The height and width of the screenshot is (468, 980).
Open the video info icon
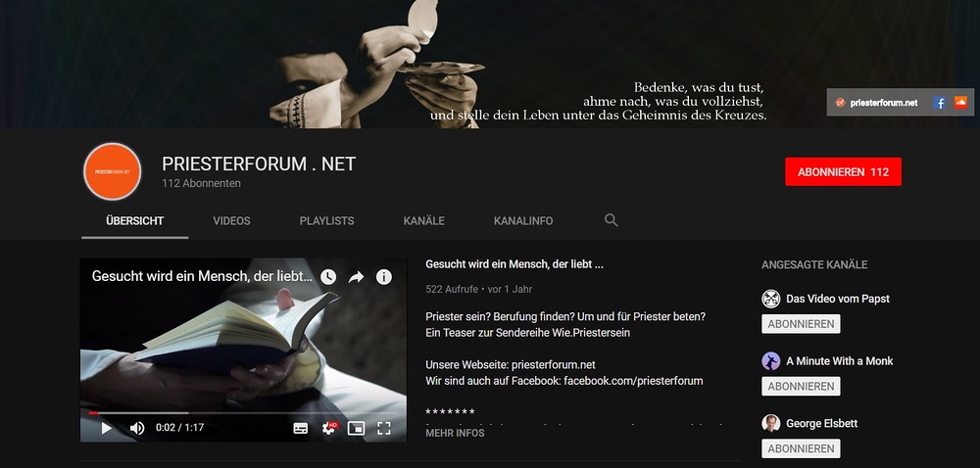[x=384, y=277]
